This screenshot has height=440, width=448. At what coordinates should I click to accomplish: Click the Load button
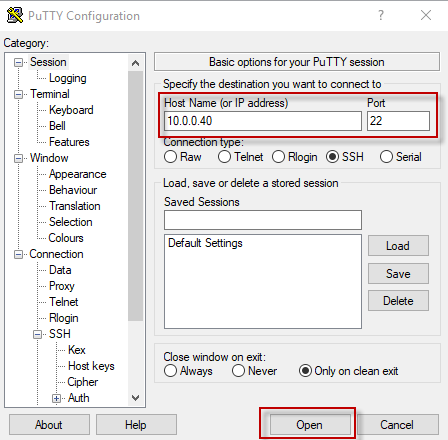pyautogui.click(x=398, y=246)
